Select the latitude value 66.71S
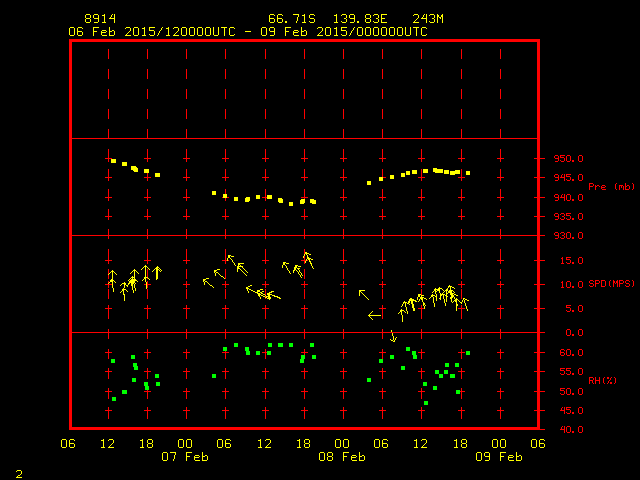Image resolution: width=640 pixels, height=480 pixels. pos(288,19)
